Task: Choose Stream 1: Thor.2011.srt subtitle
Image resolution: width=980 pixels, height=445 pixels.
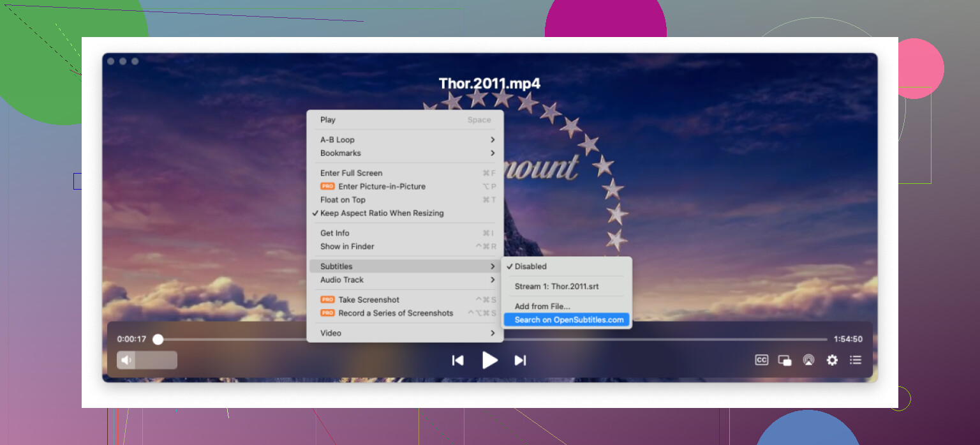Action: pos(568,287)
